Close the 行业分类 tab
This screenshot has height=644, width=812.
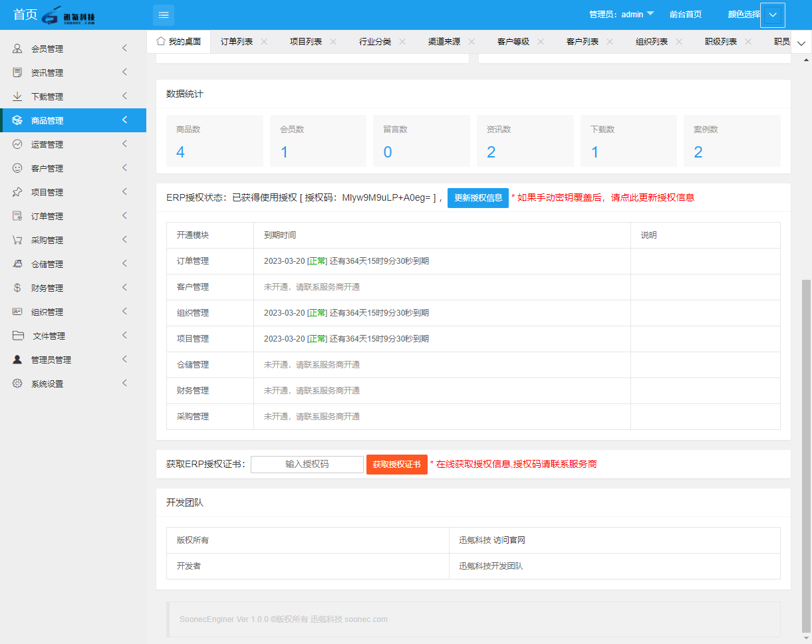[x=402, y=41]
